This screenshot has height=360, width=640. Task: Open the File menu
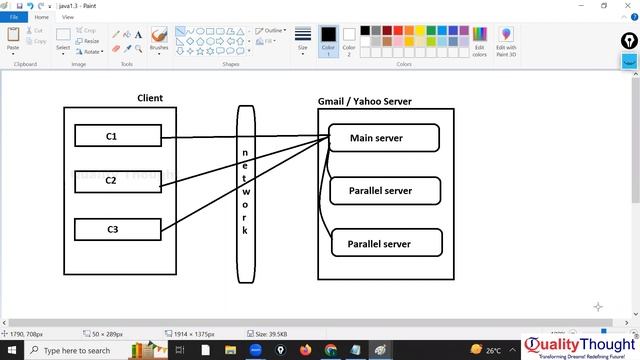tap(14, 17)
